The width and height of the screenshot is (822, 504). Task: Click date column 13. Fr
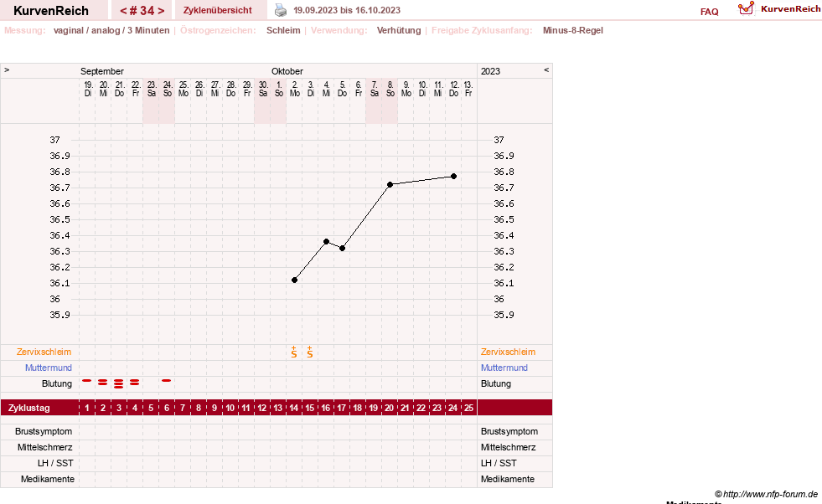468,89
